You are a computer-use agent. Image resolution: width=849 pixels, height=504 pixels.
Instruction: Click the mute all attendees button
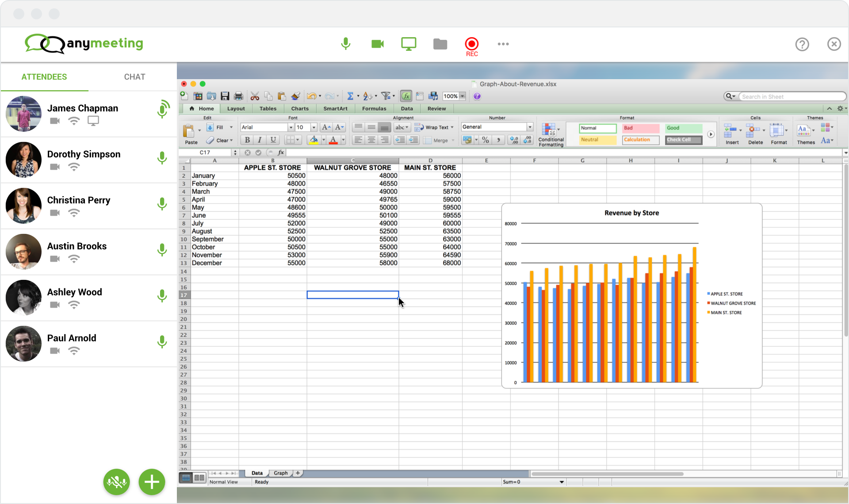tap(116, 481)
